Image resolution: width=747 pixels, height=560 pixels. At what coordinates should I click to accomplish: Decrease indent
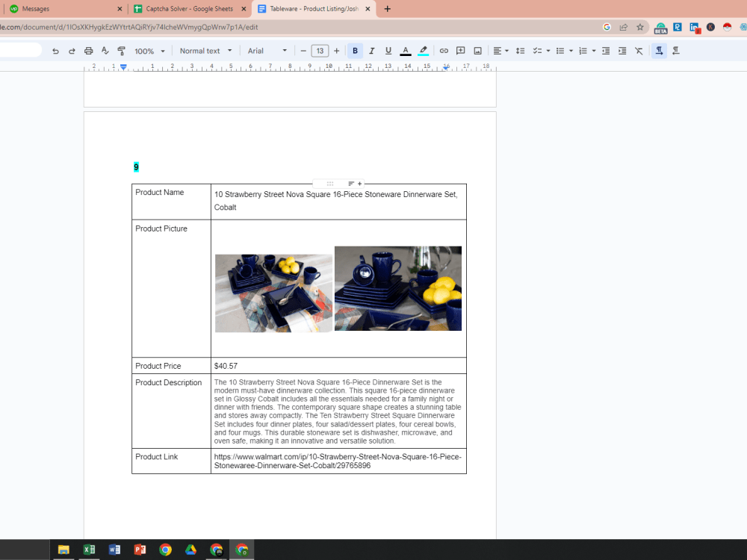[x=606, y=51]
